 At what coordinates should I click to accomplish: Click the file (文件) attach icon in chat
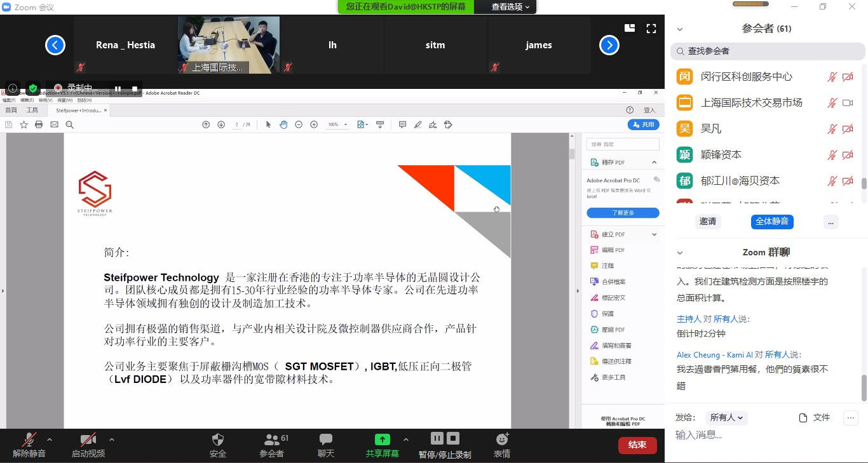[803, 417]
